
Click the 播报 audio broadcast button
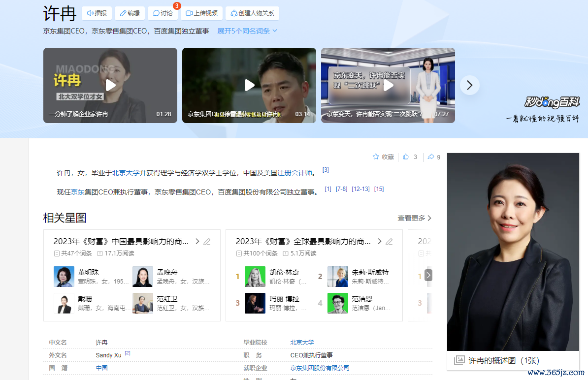(97, 13)
